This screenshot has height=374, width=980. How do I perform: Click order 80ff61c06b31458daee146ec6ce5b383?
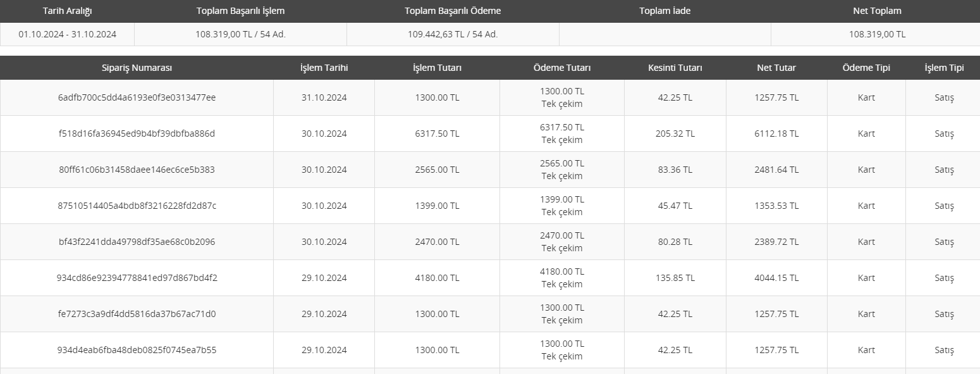point(137,170)
